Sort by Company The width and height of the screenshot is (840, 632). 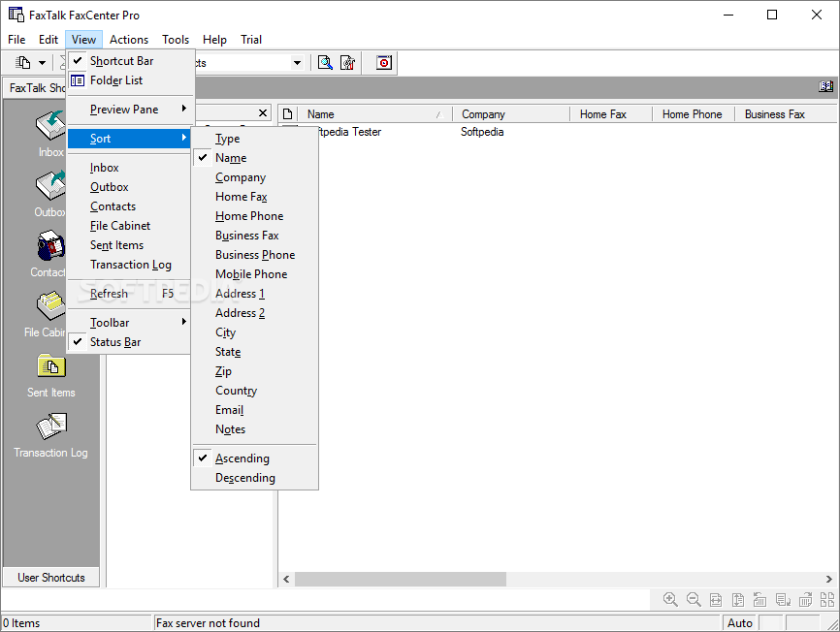coord(254,177)
